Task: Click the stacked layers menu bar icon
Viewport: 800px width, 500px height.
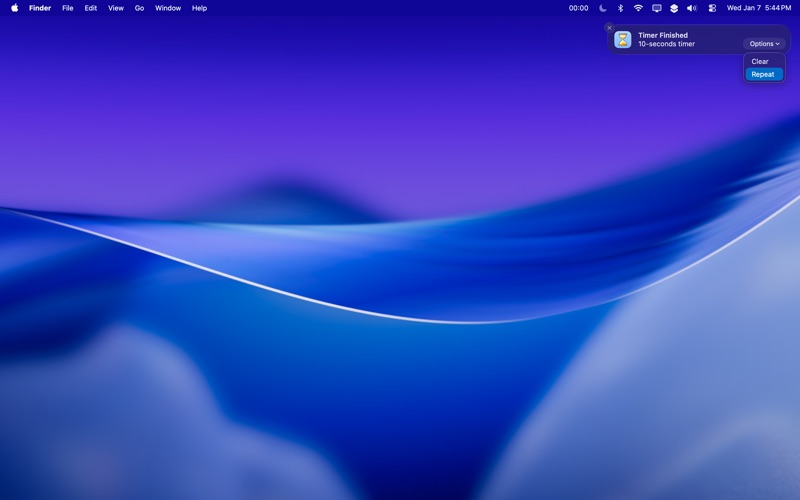Action: 674,8
